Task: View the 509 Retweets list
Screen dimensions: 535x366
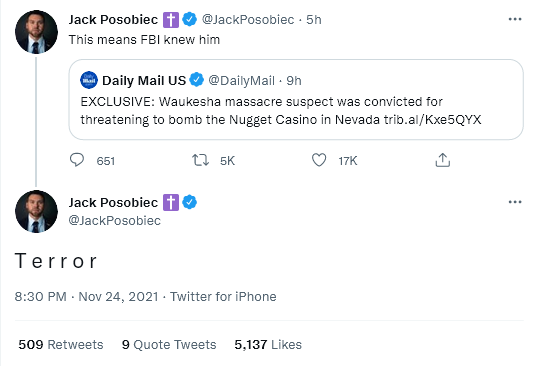Action: 61,345
